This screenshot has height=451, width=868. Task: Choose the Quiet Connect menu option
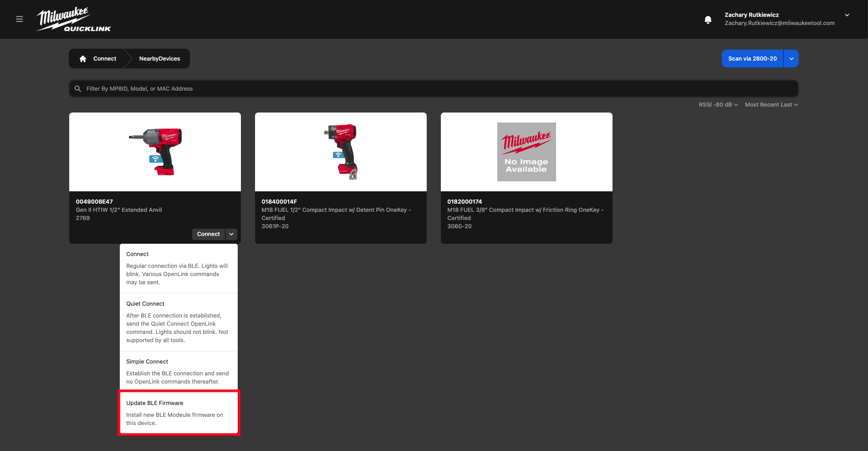[179, 322]
